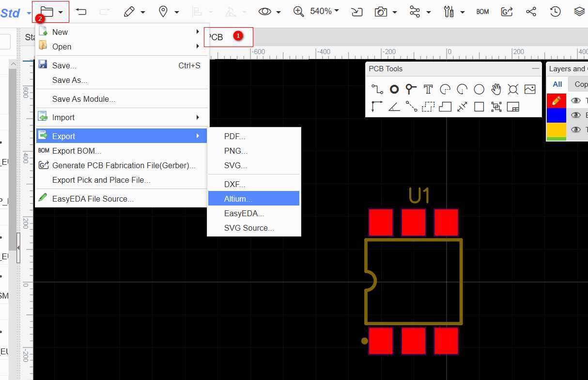This screenshot has height=380, width=588.
Task: Choose Save As... in the File menu
Action: (x=122, y=80)
